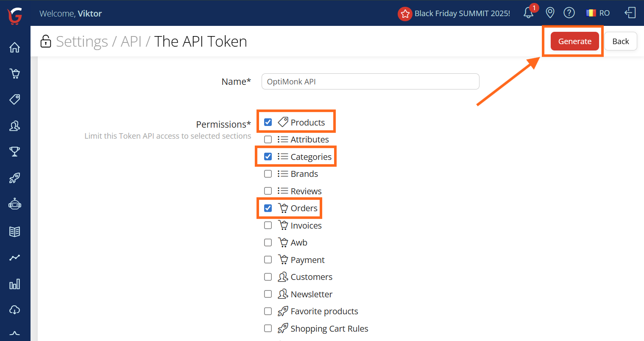The image size is (644, 341).
Task: Open the home icon in sidebar
Action: click(x=15, y=47)
